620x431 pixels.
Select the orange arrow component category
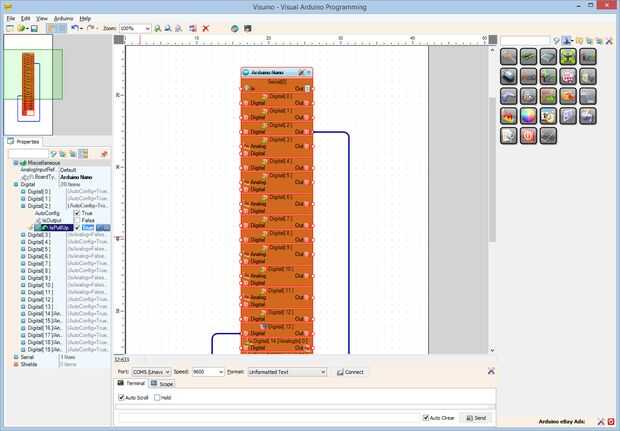pyautogui.click(x=568, y=96)
